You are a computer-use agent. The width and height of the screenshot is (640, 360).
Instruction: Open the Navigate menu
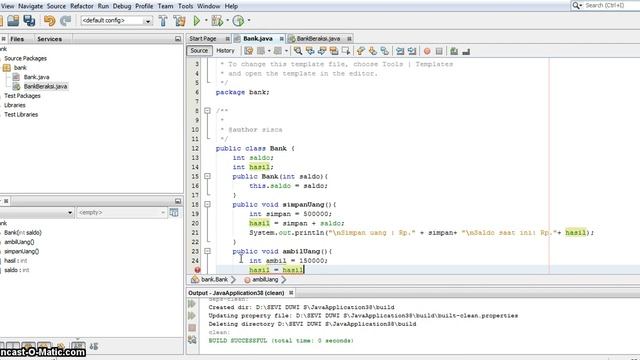(x=31, y=6)
